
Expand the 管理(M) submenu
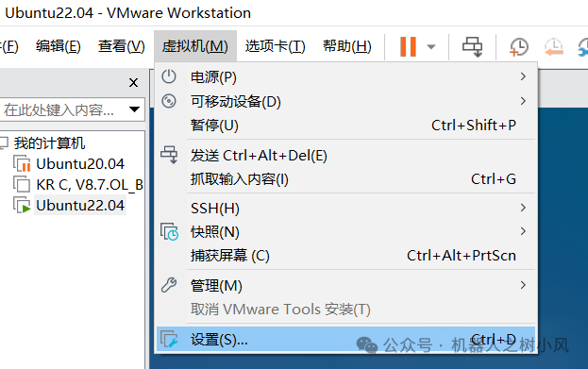click(345, 286)
